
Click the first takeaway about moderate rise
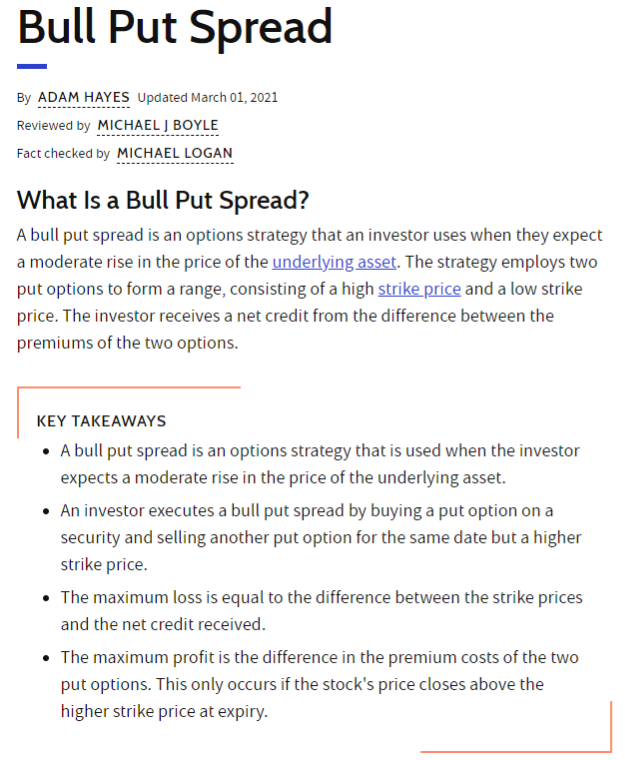(x=320, y=464)
